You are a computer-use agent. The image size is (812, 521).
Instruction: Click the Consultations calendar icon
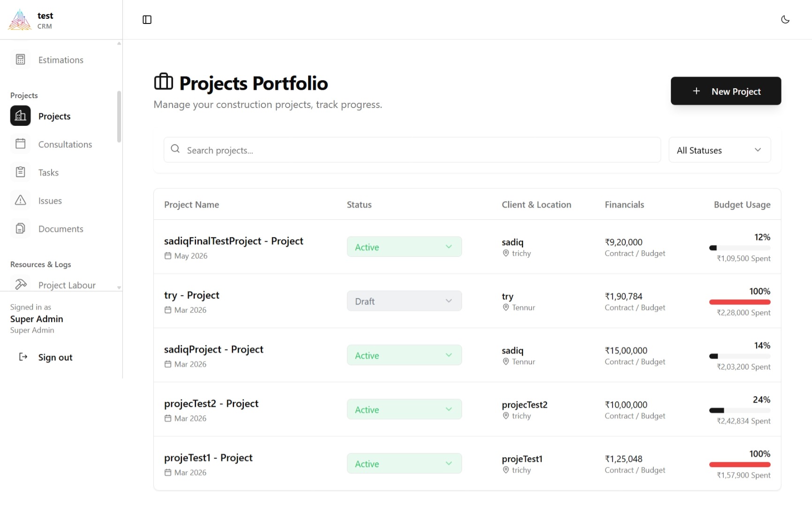(21, 144)
